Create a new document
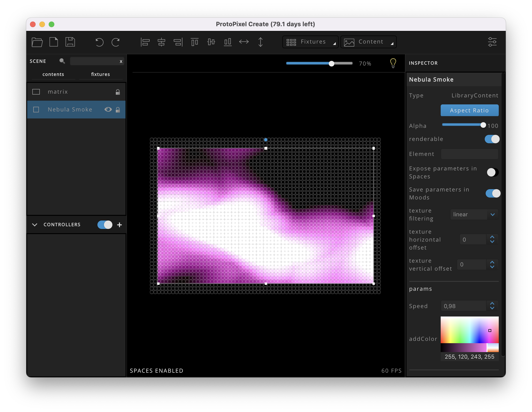This screenshot has height=412, width=532. point(54,42)
